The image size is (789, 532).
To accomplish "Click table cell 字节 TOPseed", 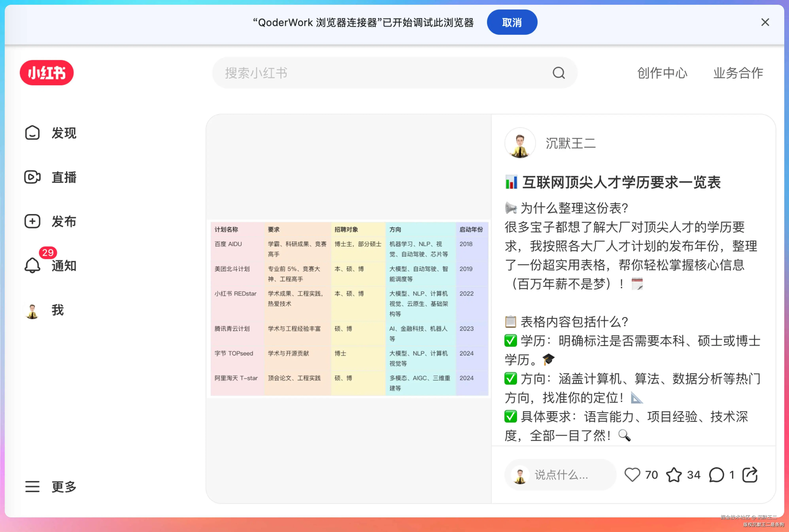I will click(x=234, y=353).
